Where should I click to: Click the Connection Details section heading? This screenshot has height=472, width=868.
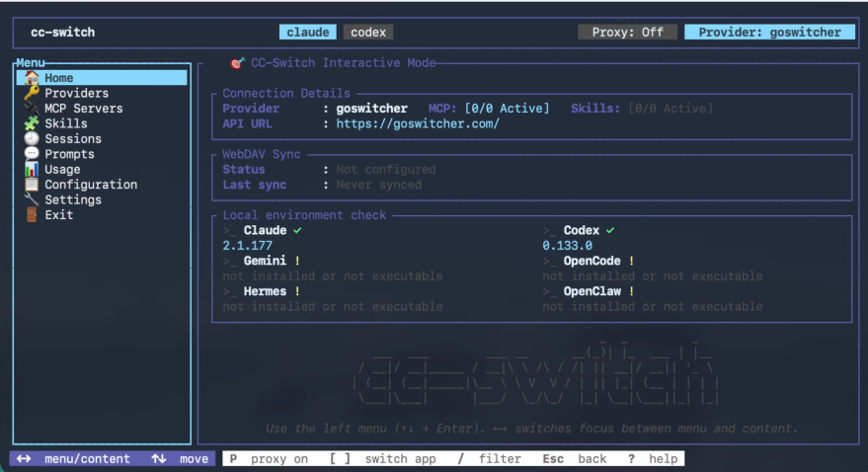(286, 93)
